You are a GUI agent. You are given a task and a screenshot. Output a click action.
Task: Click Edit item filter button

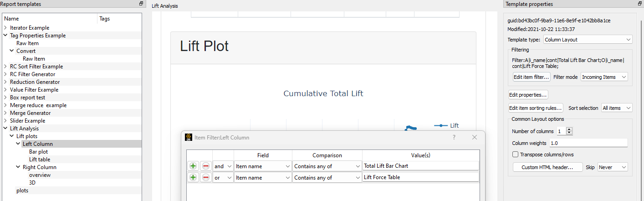tap(532, 77)
